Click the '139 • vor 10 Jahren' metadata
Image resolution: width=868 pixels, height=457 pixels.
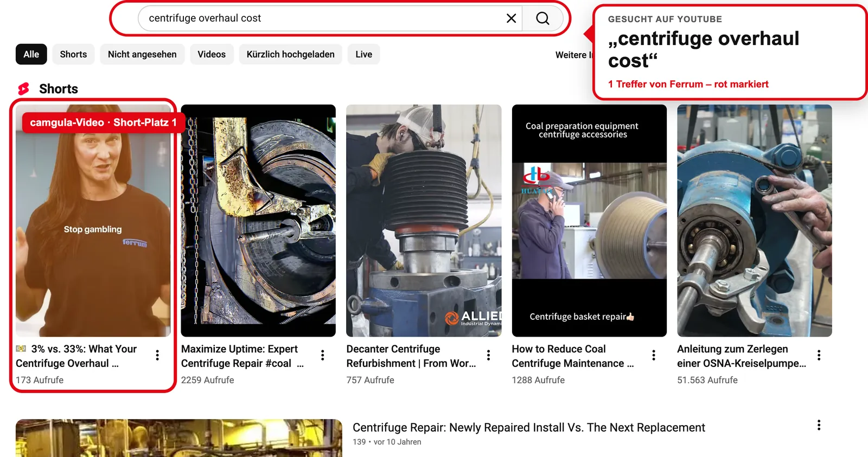coord(387,442)
